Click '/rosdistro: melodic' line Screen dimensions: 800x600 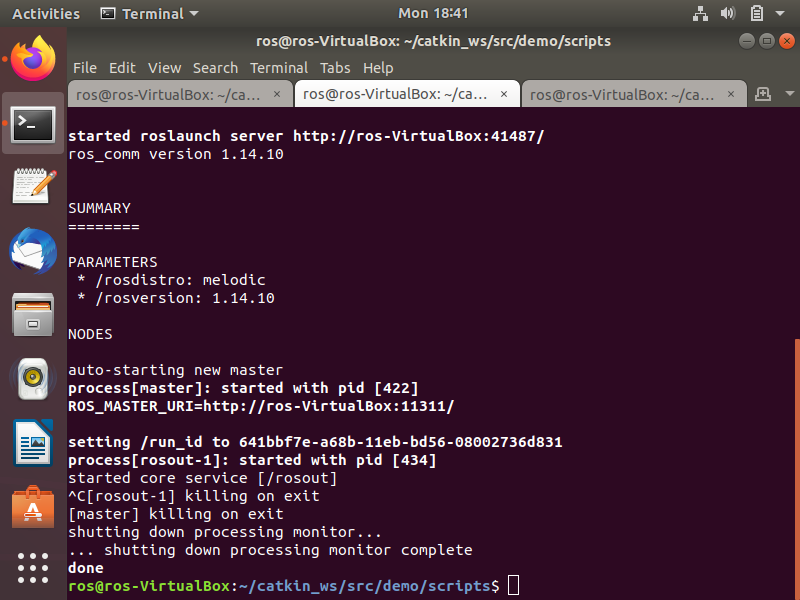click(171, 280)
